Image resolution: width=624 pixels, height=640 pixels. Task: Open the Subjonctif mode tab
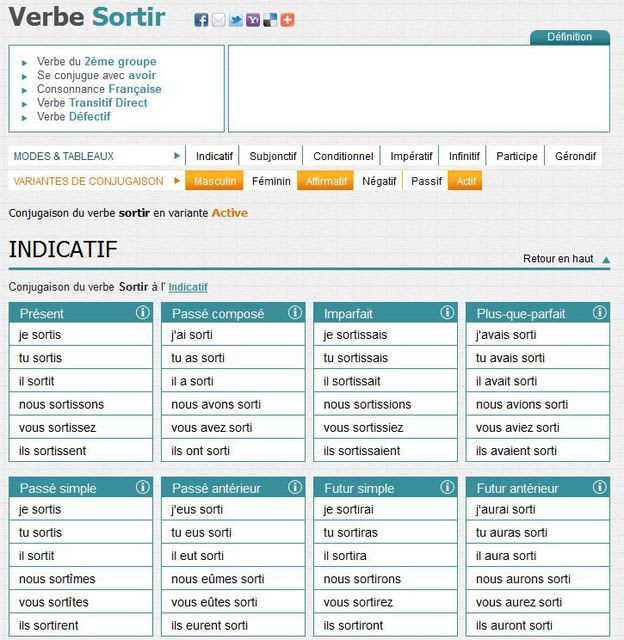[x=273, y=156]
